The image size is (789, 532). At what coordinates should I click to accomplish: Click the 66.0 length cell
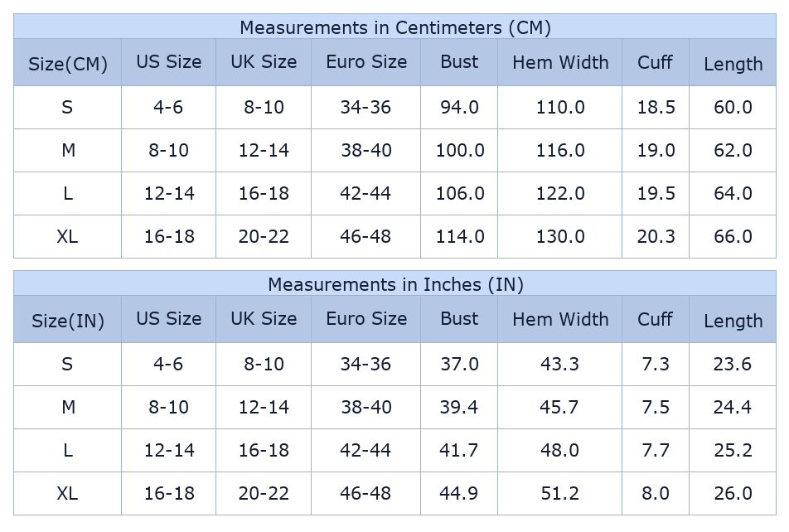pos(733,236)
